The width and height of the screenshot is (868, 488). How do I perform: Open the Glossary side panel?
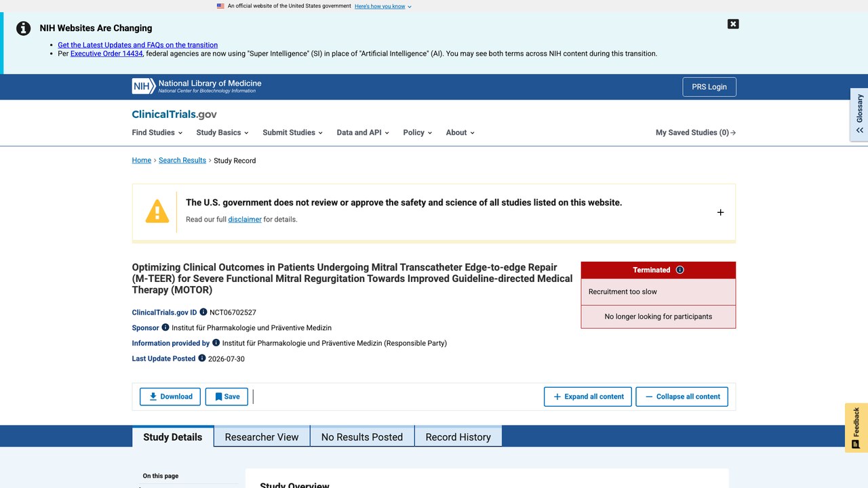point(859,114)
